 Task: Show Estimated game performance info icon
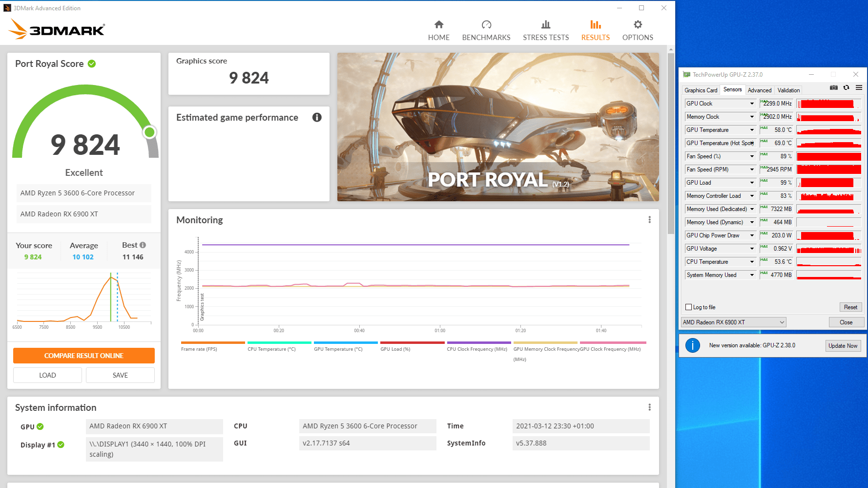coord(317,117)
